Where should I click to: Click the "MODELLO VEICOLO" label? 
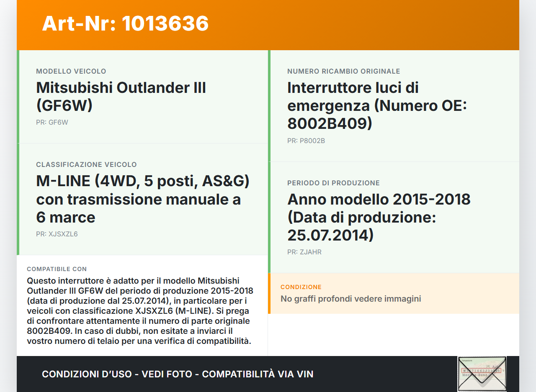[x=71, y=71]
